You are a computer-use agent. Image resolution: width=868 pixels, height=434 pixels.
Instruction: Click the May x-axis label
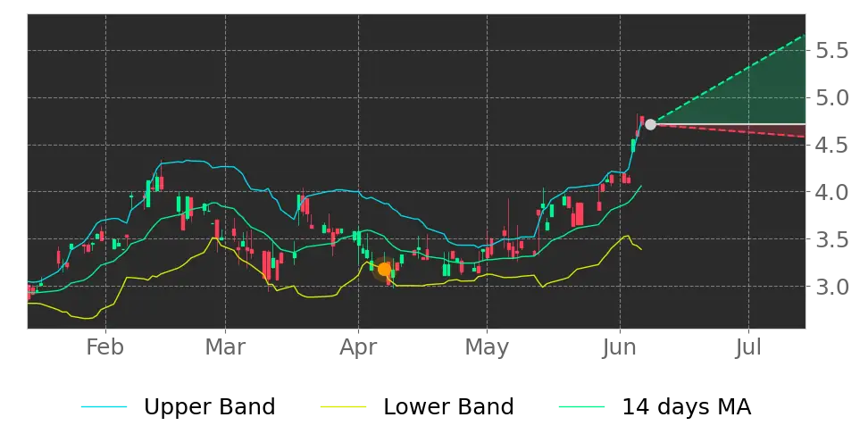(x=487, y=349)
